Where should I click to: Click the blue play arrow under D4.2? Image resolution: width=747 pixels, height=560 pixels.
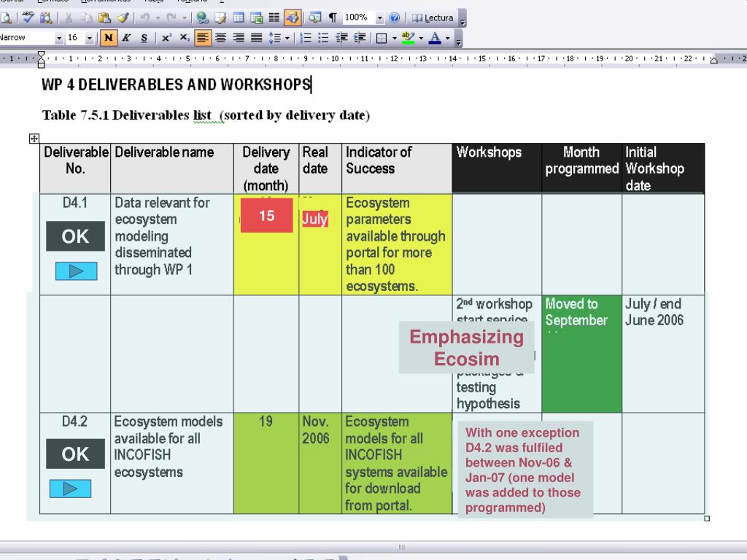(x=71, y=489)
